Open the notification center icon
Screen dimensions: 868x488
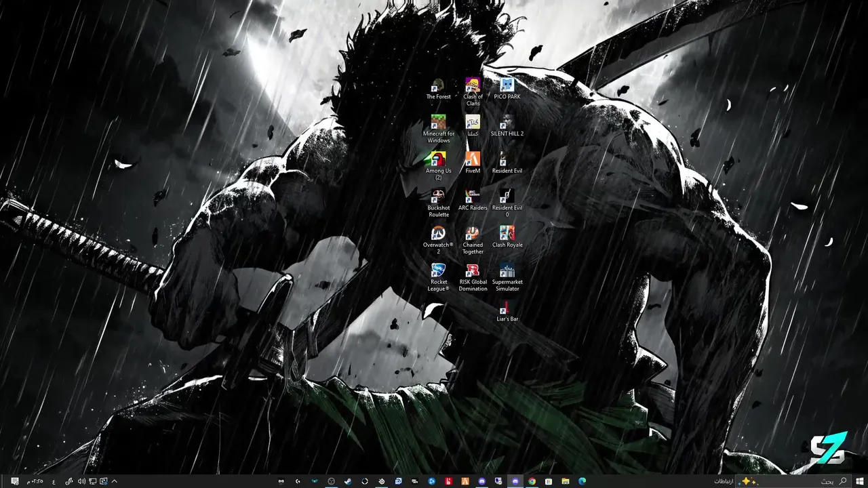(x=15, y=481)
